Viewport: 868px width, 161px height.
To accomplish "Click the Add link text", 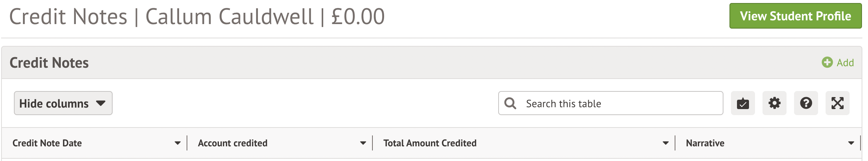I will pyautogui.click(x=845, y=63).
